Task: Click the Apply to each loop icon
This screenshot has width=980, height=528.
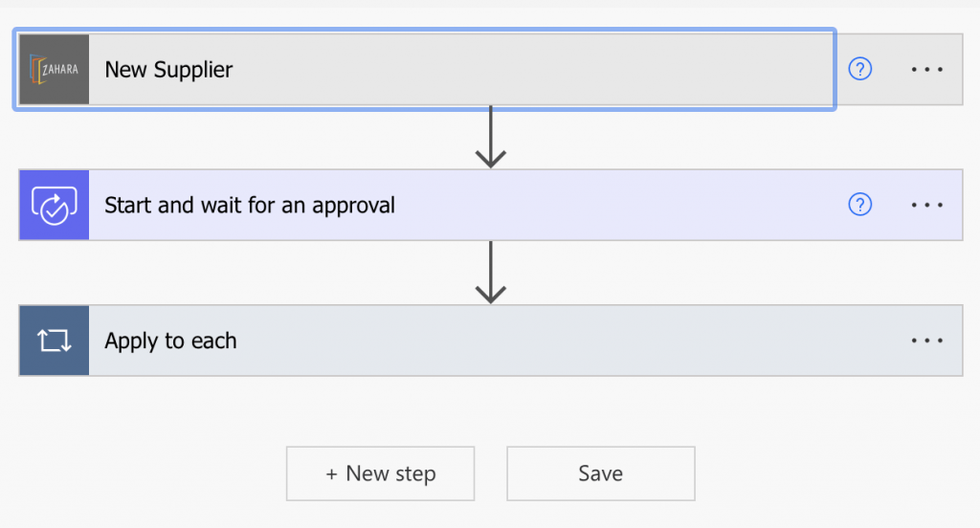Action: pos(55,341)
